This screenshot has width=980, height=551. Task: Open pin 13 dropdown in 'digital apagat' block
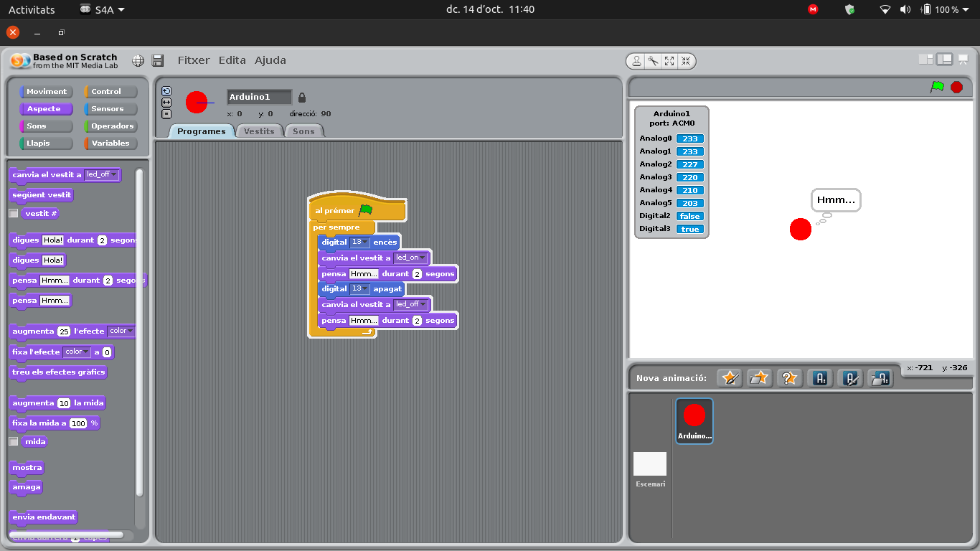tap(359, 288)
